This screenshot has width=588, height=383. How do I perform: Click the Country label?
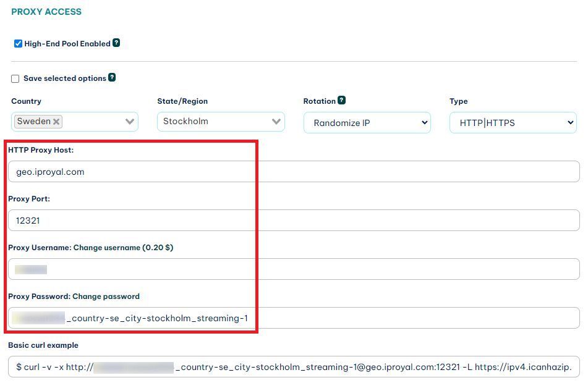26,101
